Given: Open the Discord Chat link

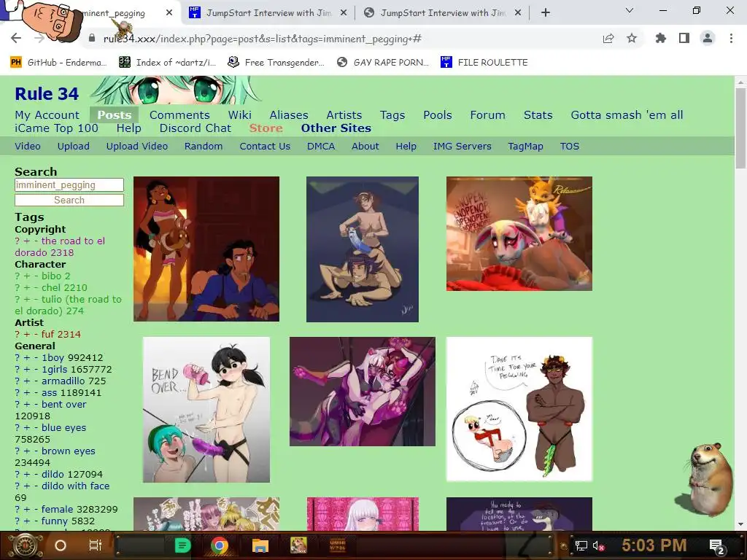Looking at the screenshot, I should [196, 128].
